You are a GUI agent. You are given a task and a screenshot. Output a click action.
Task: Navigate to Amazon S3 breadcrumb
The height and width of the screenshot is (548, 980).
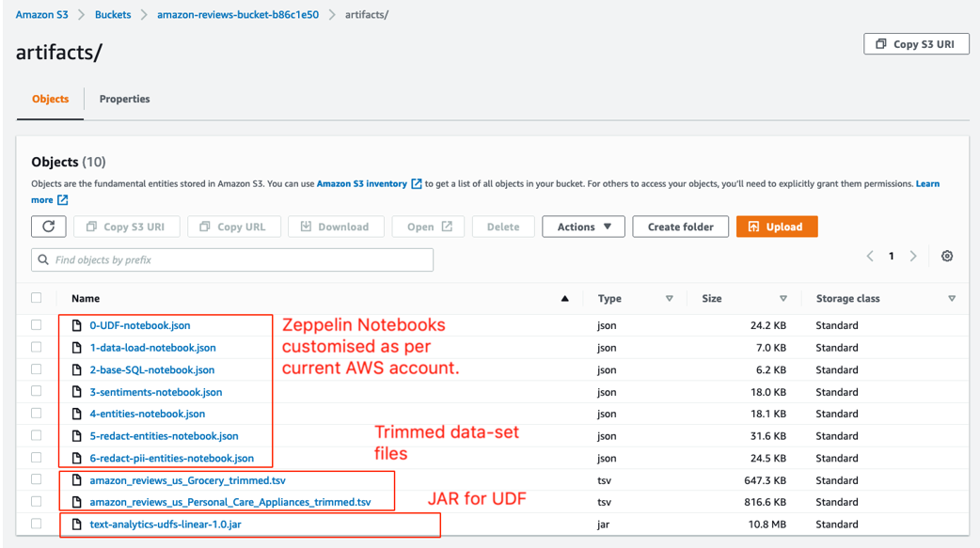[42, 14]
